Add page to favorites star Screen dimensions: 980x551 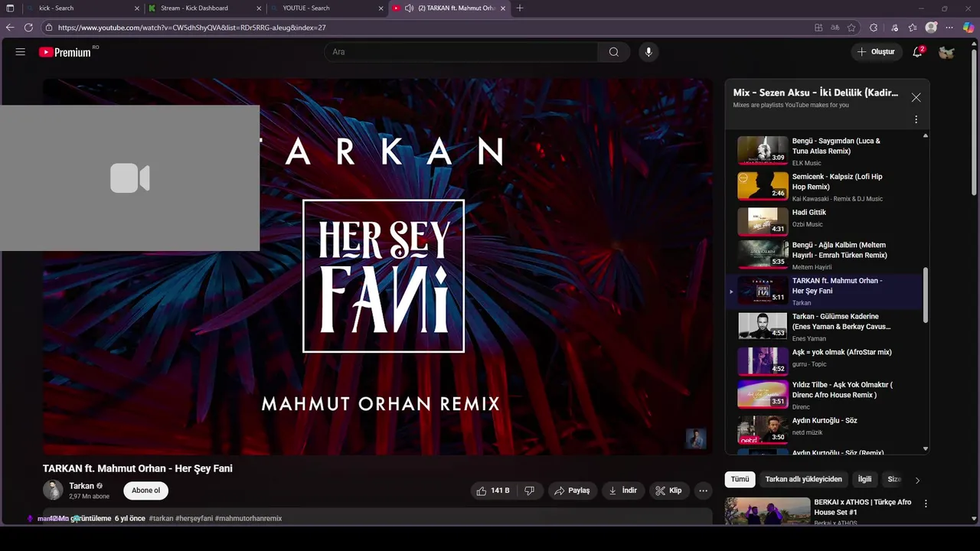click(851, 28)
